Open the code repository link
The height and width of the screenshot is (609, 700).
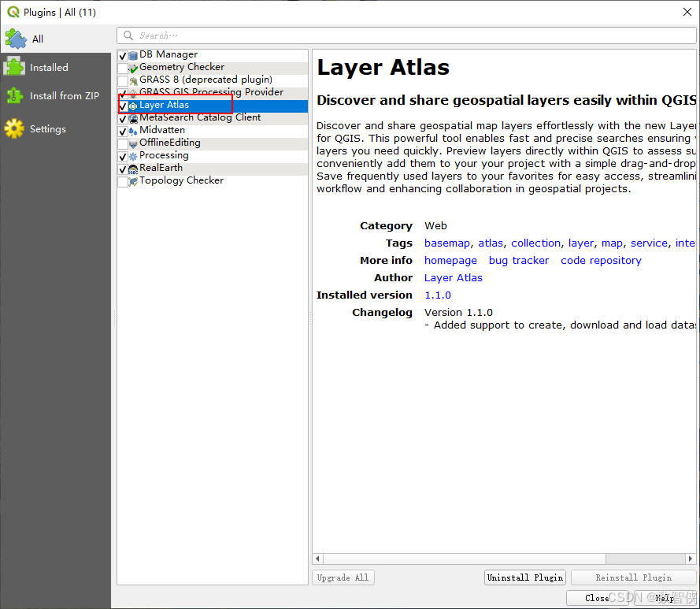[601, 261]
